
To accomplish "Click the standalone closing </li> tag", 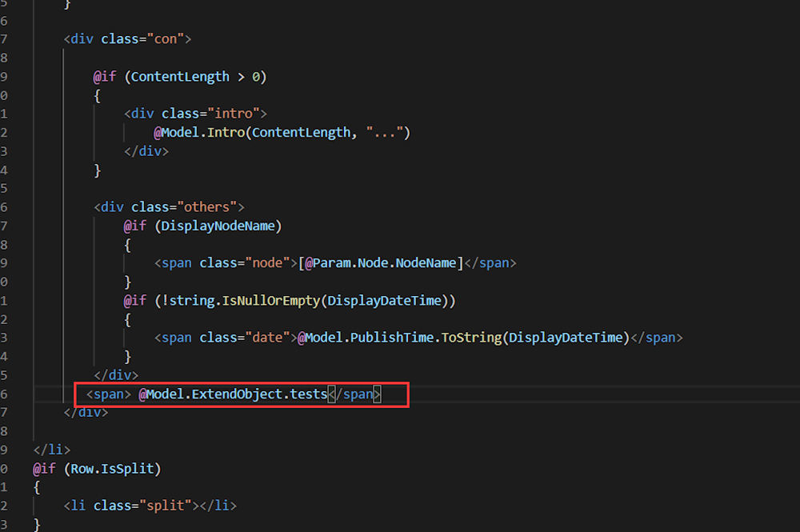I will pyautogui.click(x=51, y=450).
